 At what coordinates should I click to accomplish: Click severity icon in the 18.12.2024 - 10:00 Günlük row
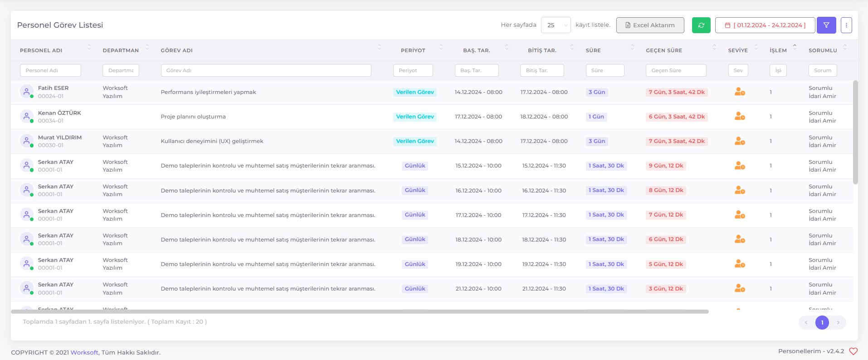tap(740, 239)
